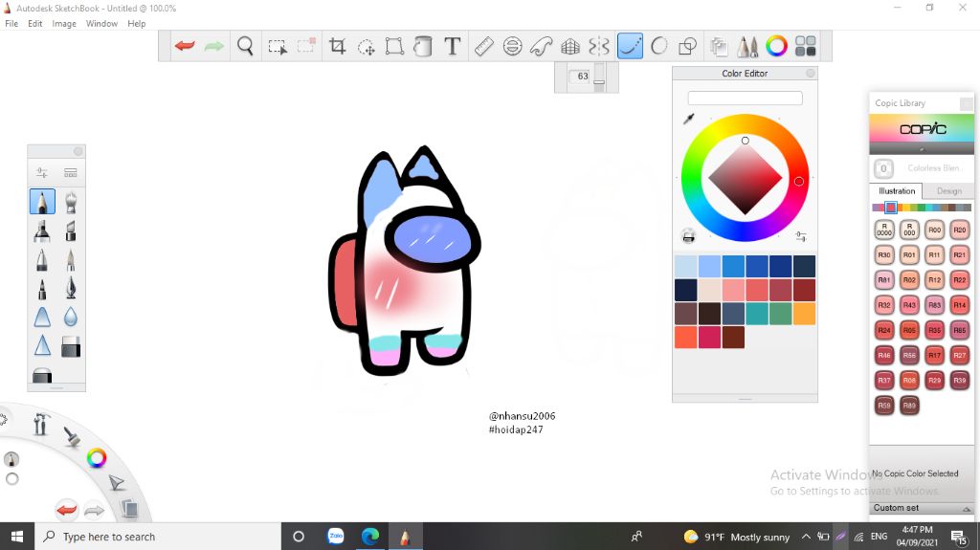Click the transparent color icon in Color Editor
This screenshot has width=980, height=550.
pyautogui.click(x=688, y=236)
